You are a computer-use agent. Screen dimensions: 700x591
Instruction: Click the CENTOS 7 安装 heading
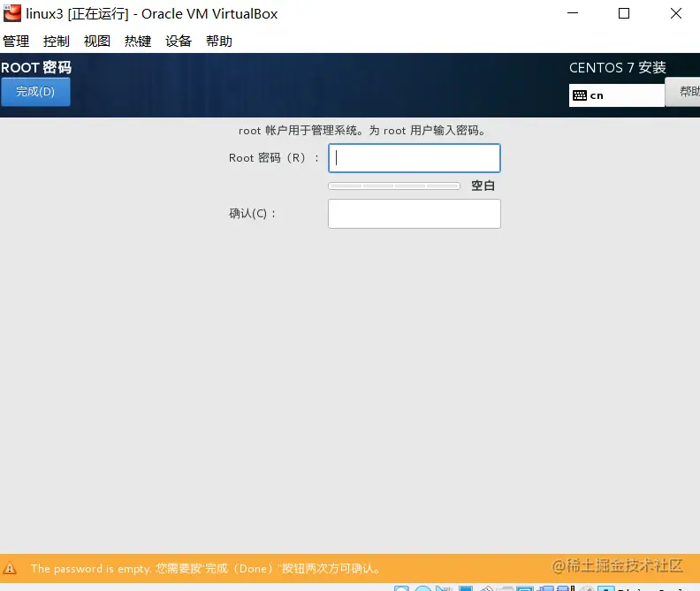click(618, 67)
